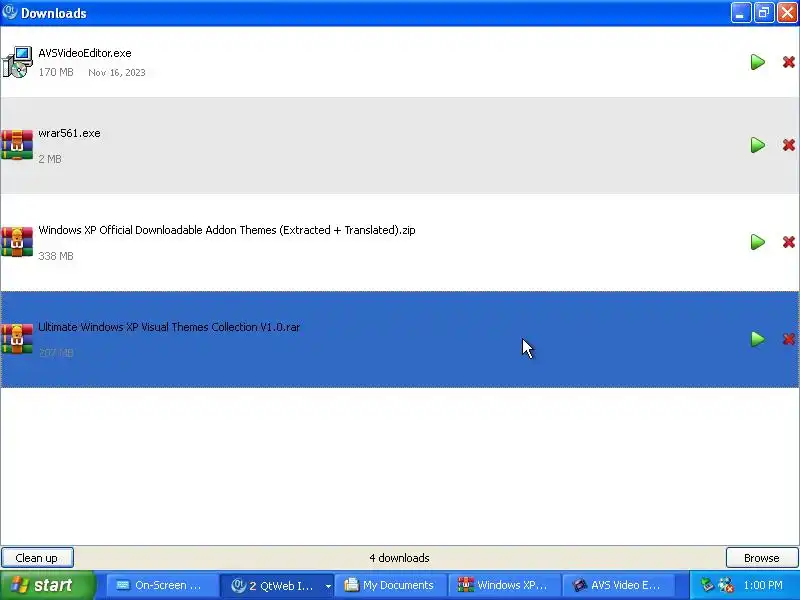This screenshot has height=600, width=800.
Task: Open the Windows Start menu
Action: pyautogui.click(x=48, y=585)
